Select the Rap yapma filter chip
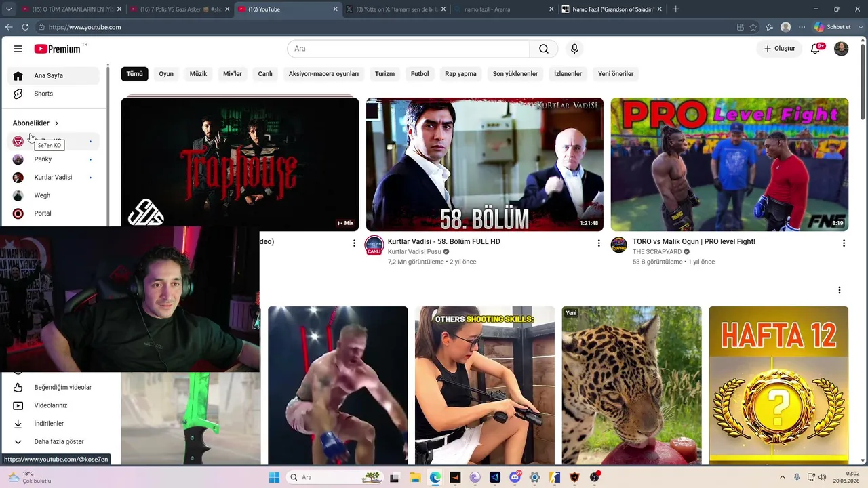This screenshot has height=488, width=868. 460,74
